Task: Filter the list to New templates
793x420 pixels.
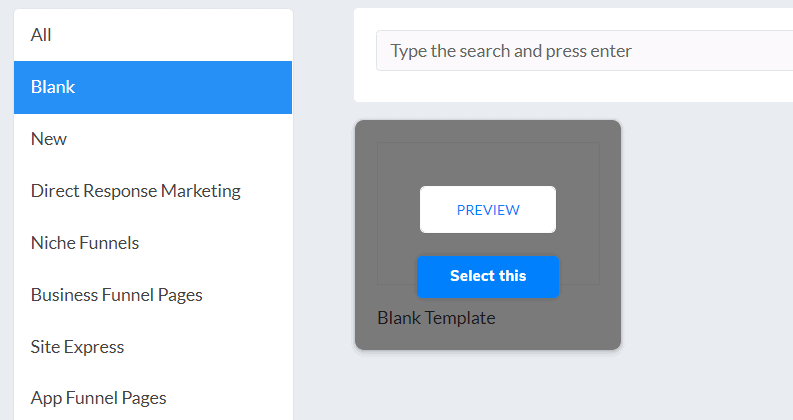Action: pyautogui.click(x=153, y=139)
